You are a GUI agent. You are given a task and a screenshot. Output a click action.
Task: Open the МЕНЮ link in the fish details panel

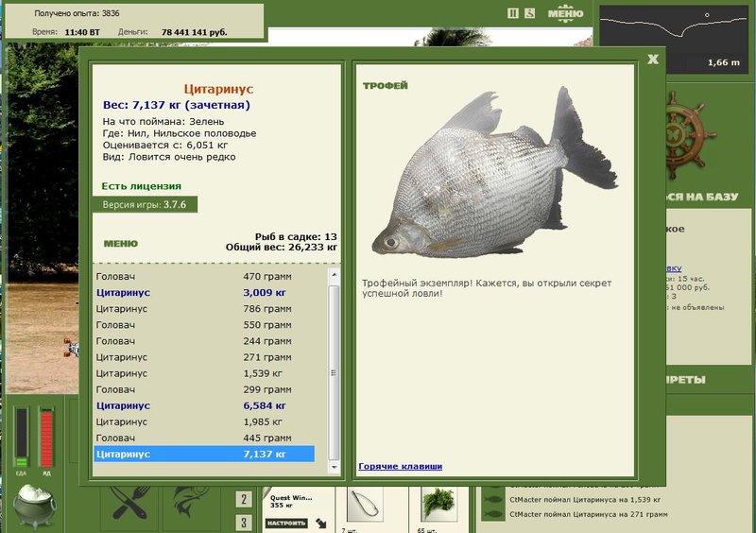121,244
